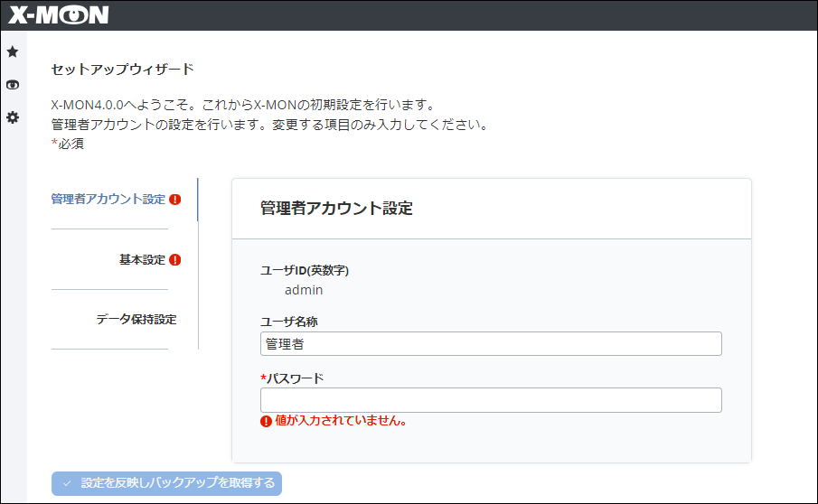This screenshot has height=504, width=818.
Task: Click the red error icon under password field
Action: [267, 421]
